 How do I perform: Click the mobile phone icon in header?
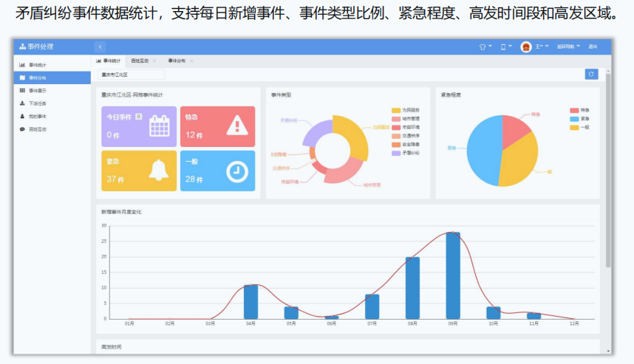click(x=503, y=47)
